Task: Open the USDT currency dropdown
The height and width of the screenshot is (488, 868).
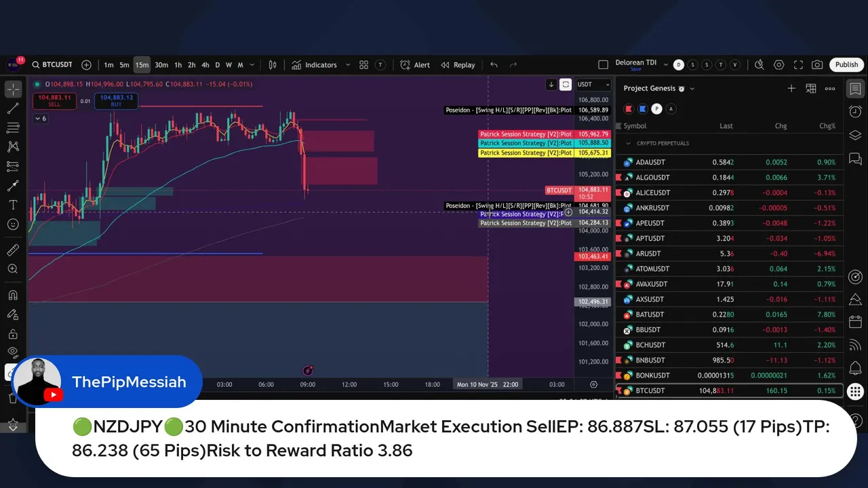Action: click(x=593, y=84)
